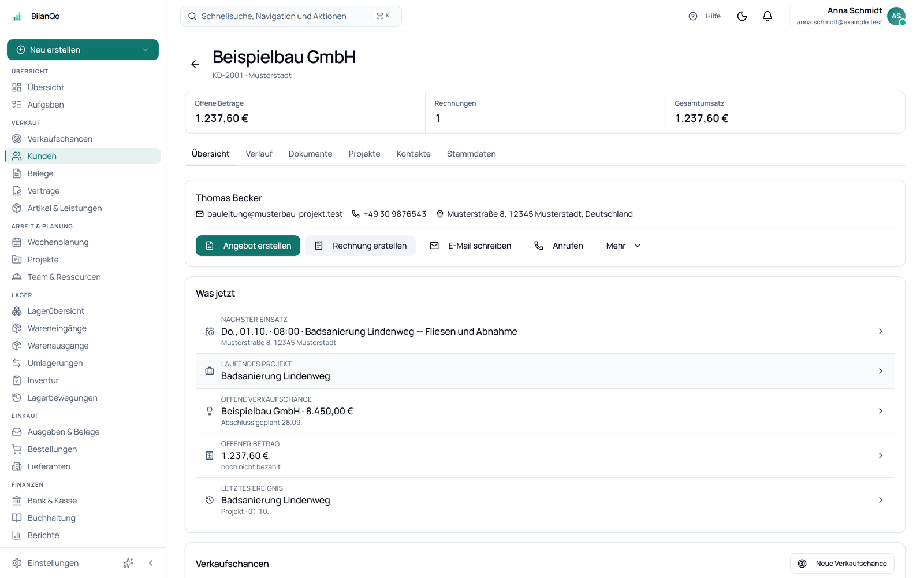924x578 pixels.
Task: Navigate to Team & Ressourcen
Action: pyautogui.click(x=83, y=277)
